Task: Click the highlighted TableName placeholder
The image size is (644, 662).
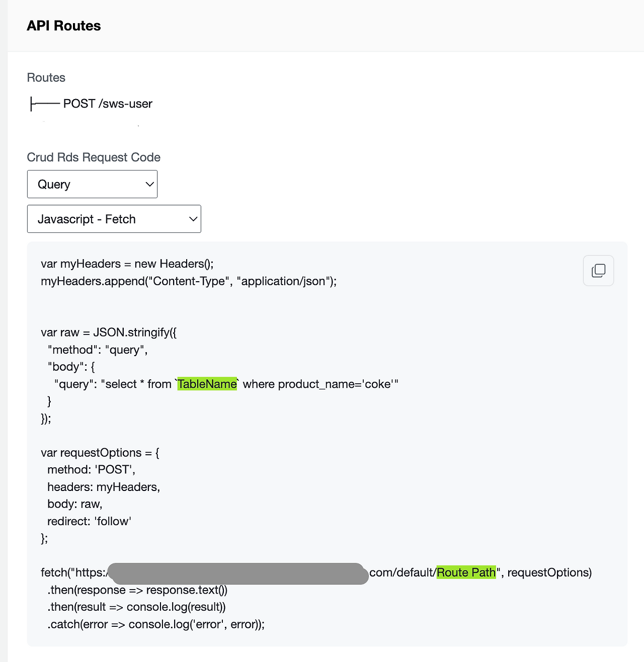Action: pyautogui.click(x=207, y=384)
